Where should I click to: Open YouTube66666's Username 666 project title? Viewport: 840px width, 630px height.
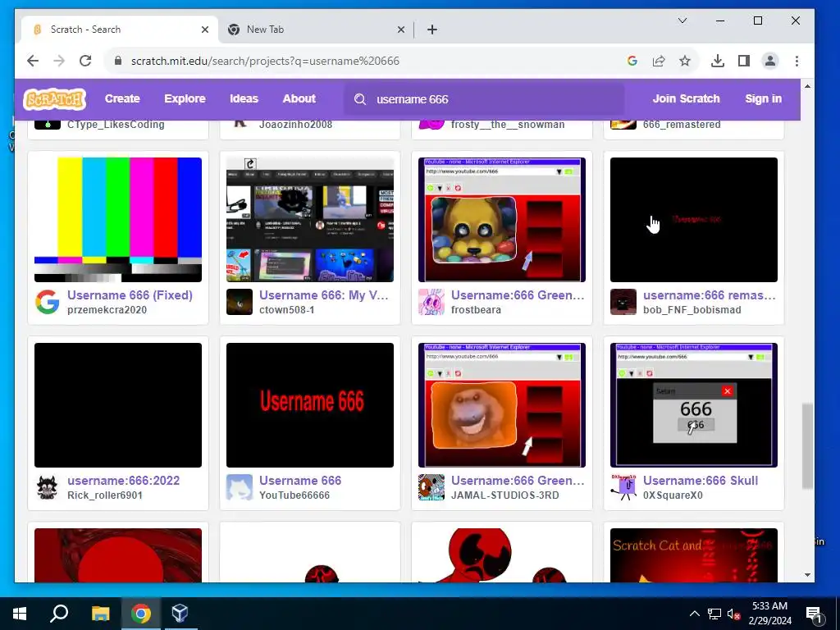click(x=300, y=481)
